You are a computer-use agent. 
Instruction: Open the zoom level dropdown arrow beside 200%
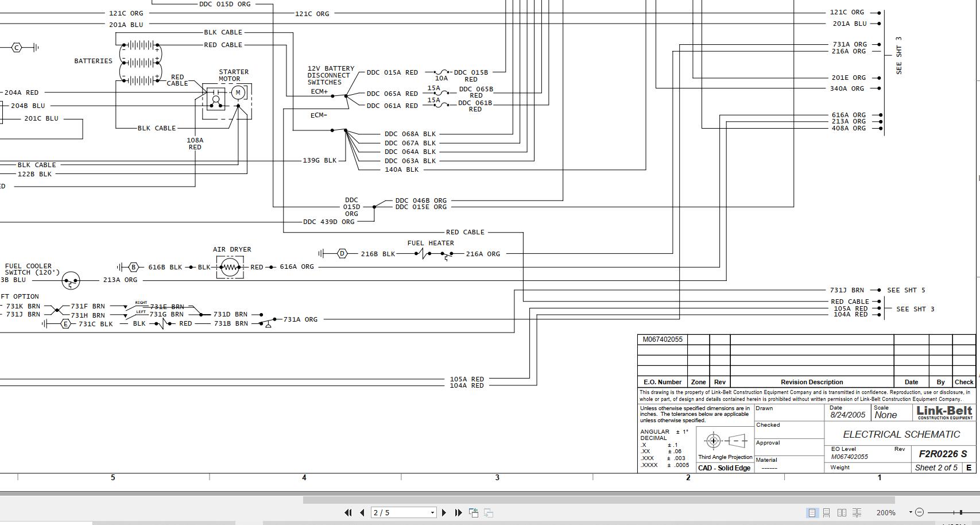point(911,512)
